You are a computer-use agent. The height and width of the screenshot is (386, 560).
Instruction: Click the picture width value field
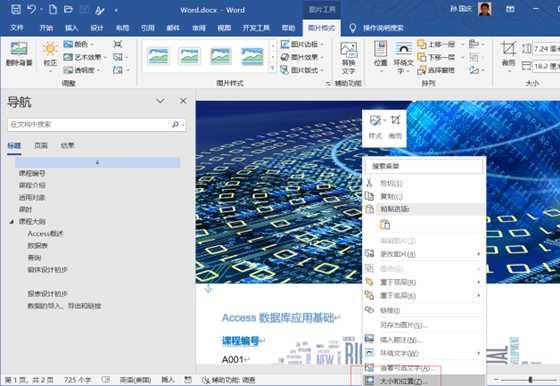point(546,66)
